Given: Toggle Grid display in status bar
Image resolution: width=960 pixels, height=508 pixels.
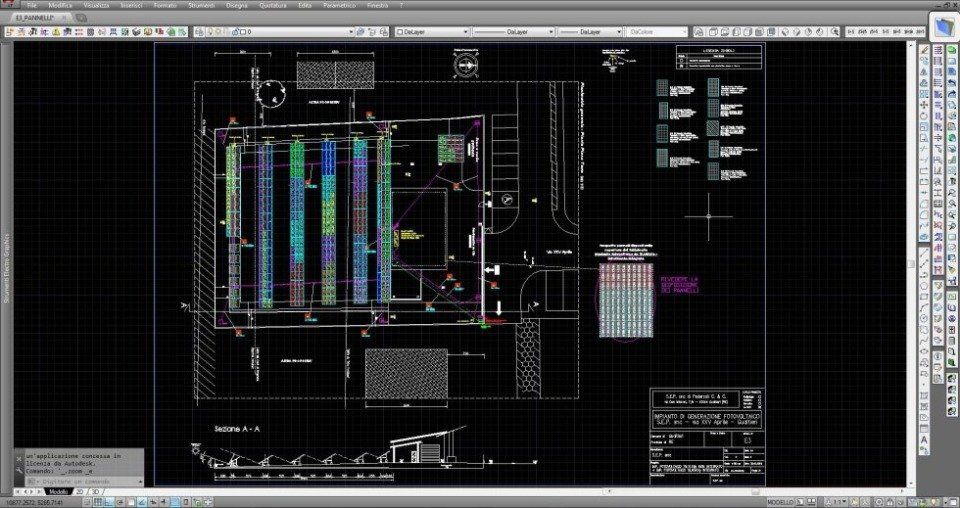Looking at the screenshot, I should [98, 502].
